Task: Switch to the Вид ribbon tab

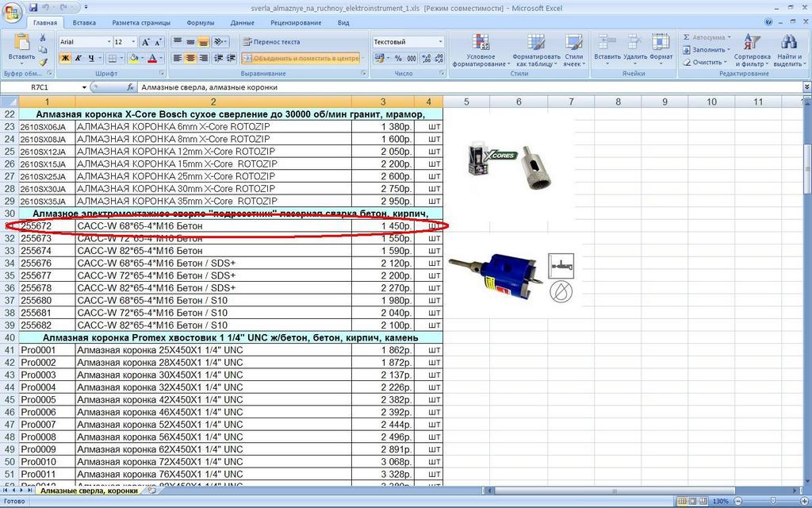Action: (343, 23)
